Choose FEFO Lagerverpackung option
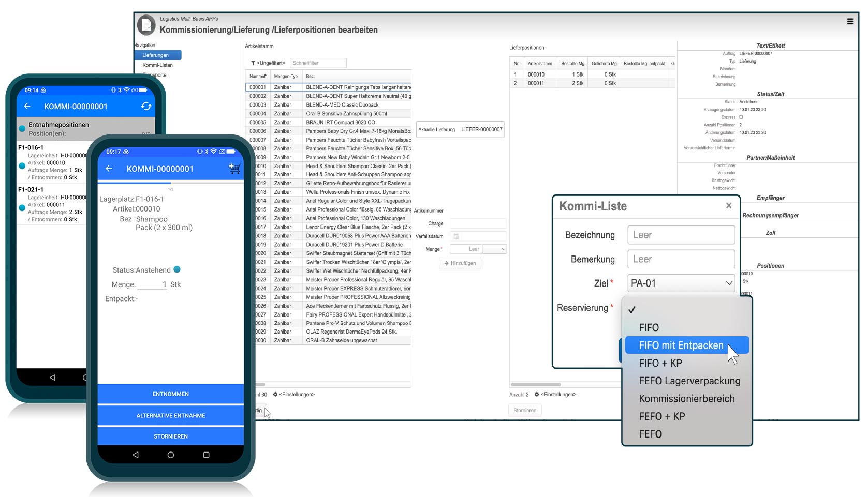 coord(687,381)
